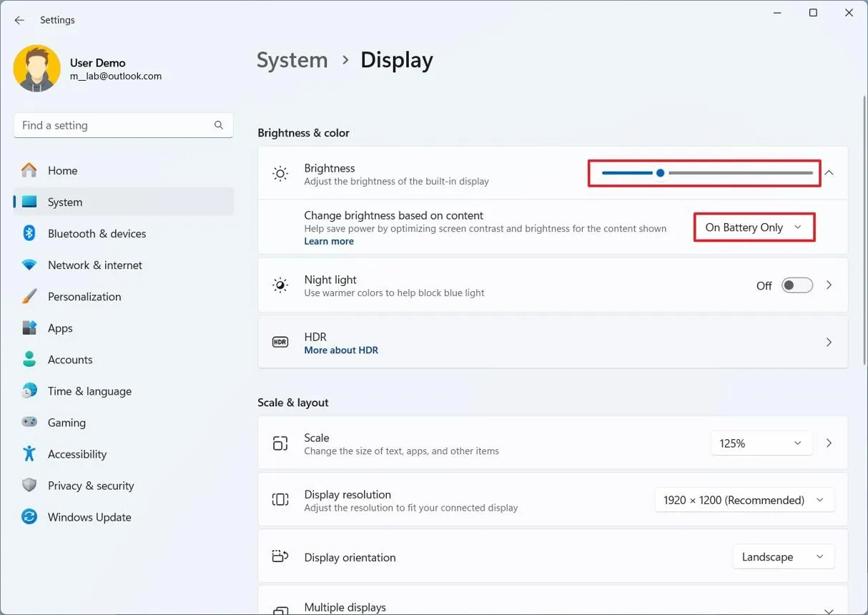Open the On Battery Only dropdown
The height and width of the screenshot is (615, 868).
pyautogui.click(x=754, y=227)
